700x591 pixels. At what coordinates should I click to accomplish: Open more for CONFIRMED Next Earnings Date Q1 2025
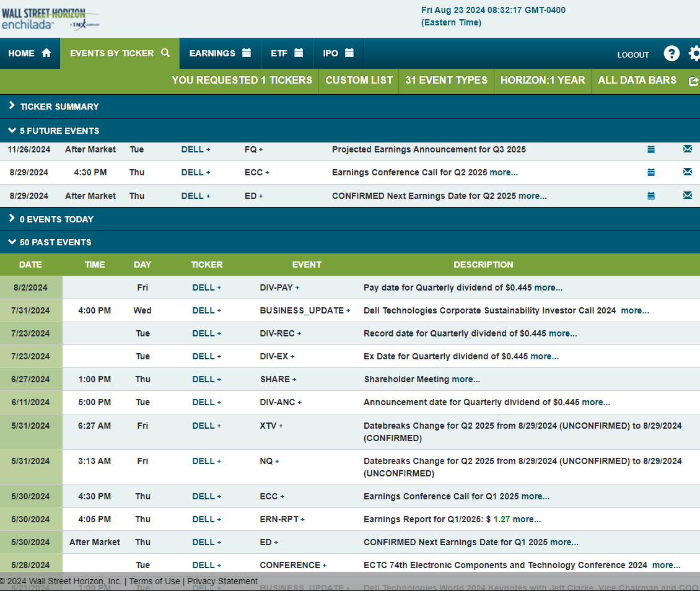coord(564,542)
